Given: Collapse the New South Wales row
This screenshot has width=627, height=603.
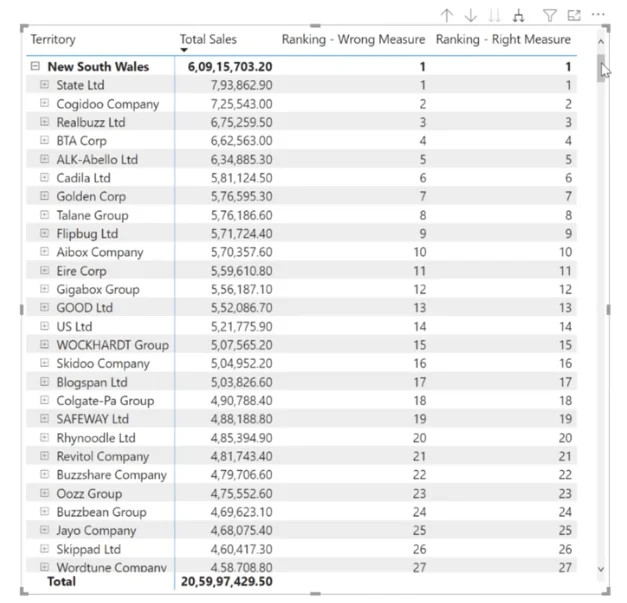Looking at the screenshot, I should click(35, 66).
